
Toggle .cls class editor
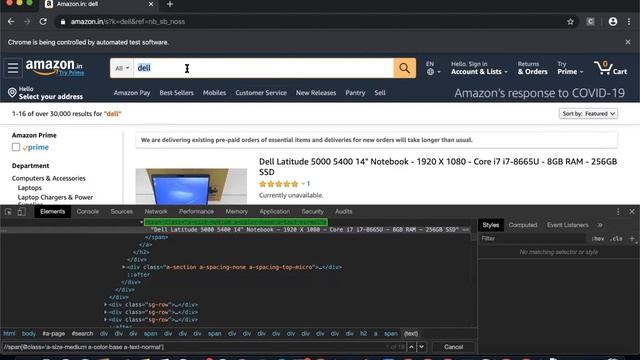(616, 239)
